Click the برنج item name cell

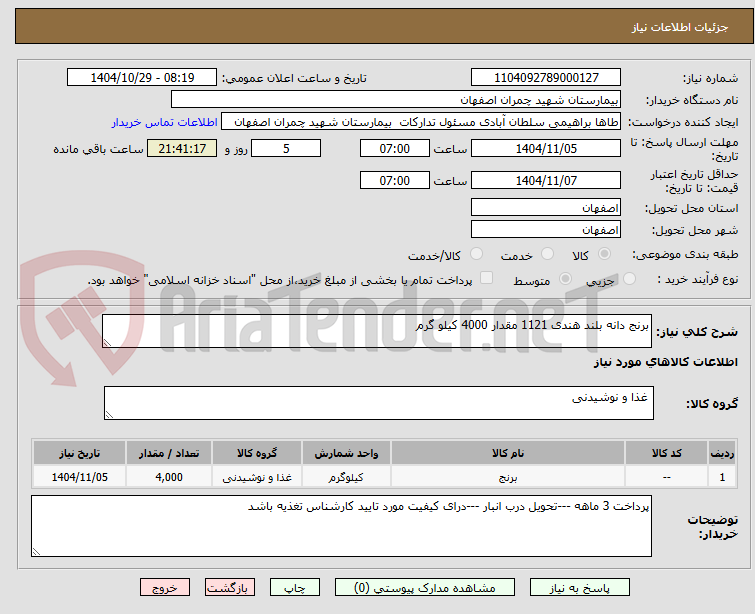(508, 477)
